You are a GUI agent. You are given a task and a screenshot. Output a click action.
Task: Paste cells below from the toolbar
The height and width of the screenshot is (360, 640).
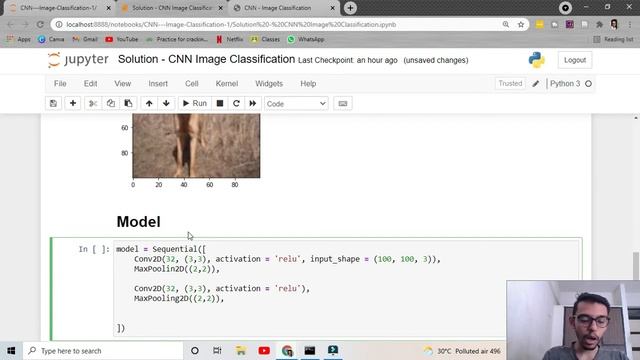(128, 103)
